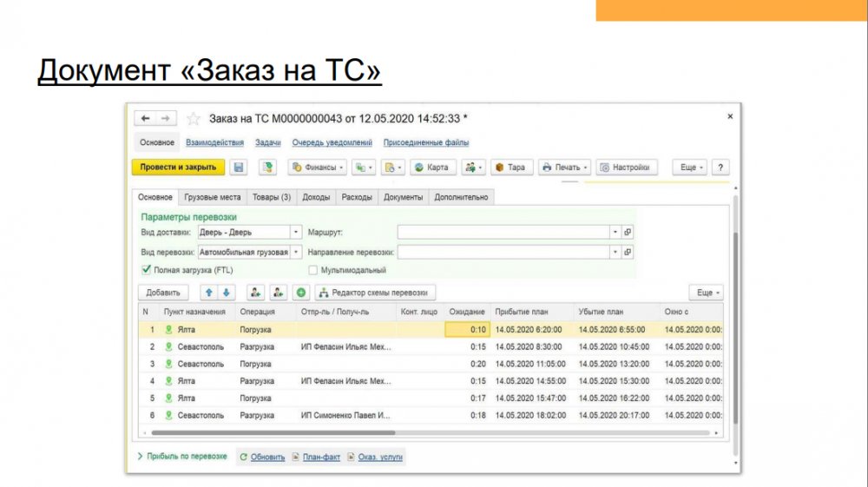Uncheck Полная загрузка (FTL) checkbox

147,270
